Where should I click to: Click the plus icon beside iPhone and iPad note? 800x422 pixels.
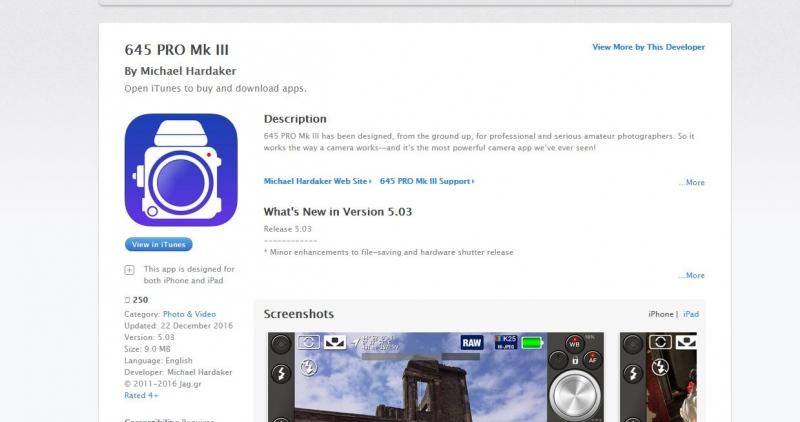(129, 270)
